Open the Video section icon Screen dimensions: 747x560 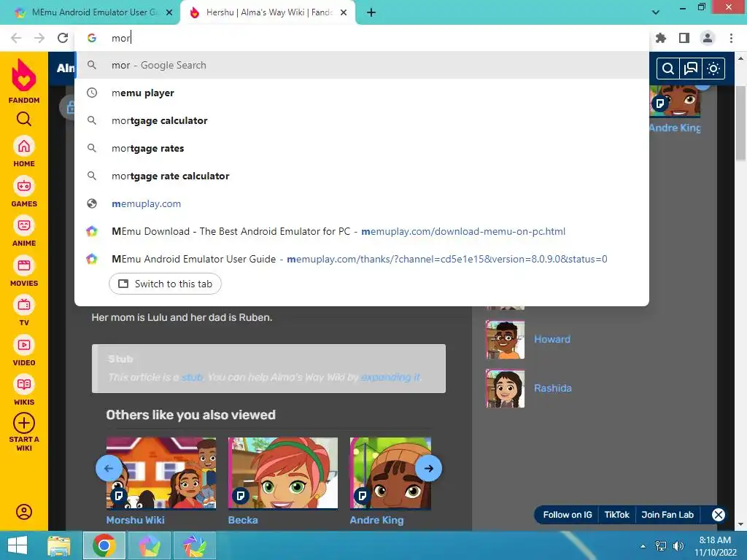tap(24, 345)
